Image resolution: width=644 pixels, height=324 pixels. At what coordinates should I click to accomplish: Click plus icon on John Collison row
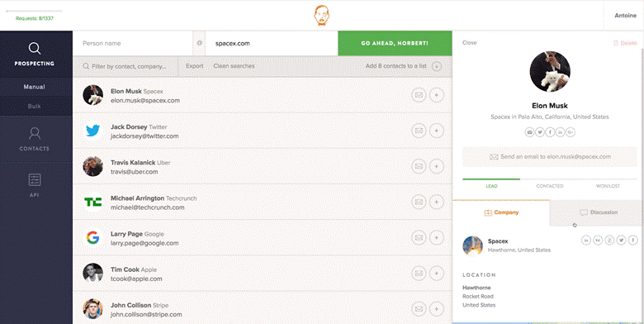[437, 309]
